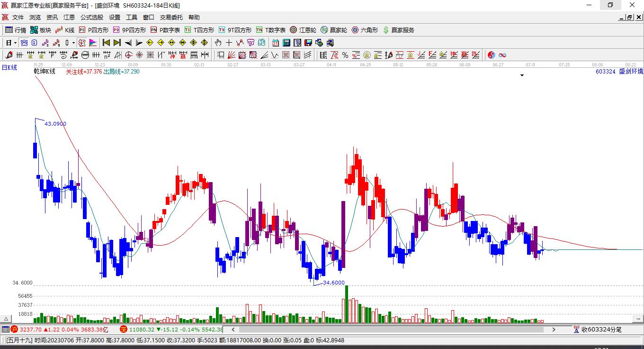
Task: Open the P数字表 tool
Action: point(165,30)
